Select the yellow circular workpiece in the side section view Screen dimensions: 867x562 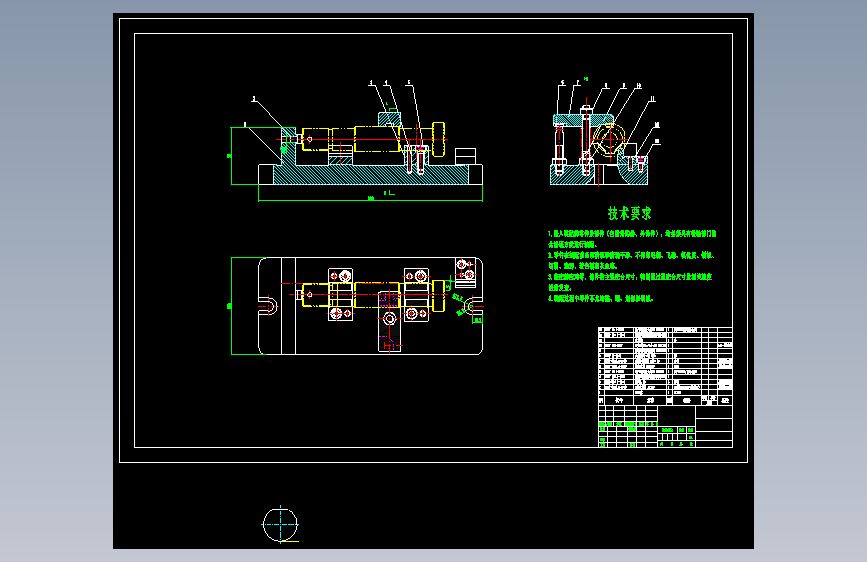point(609,139)
